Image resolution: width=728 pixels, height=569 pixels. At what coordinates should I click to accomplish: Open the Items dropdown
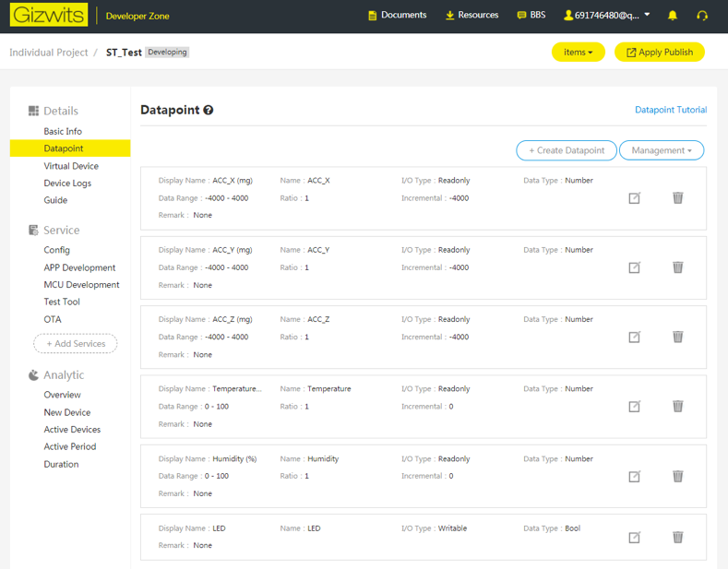point(578,53)
